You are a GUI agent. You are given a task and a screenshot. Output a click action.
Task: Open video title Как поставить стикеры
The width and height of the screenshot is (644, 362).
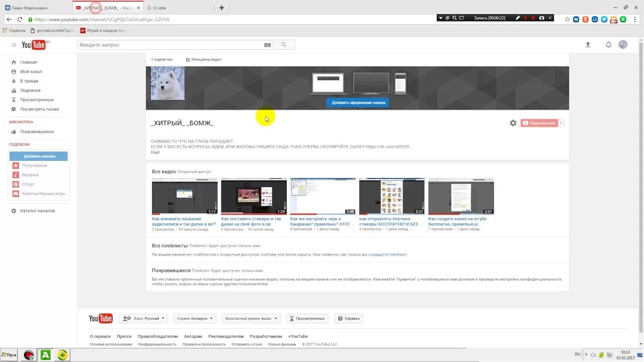point(251,221)
